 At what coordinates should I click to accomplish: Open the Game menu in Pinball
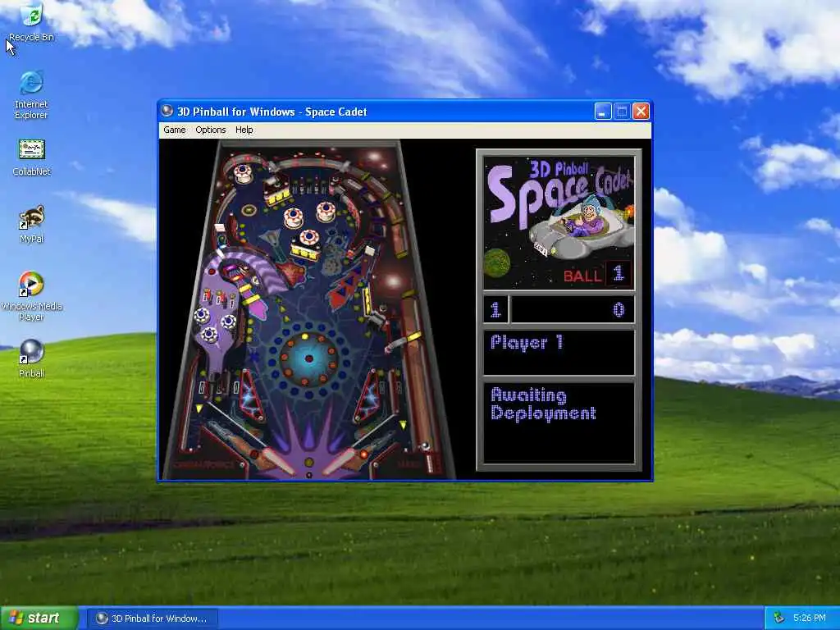coord(175,130)
